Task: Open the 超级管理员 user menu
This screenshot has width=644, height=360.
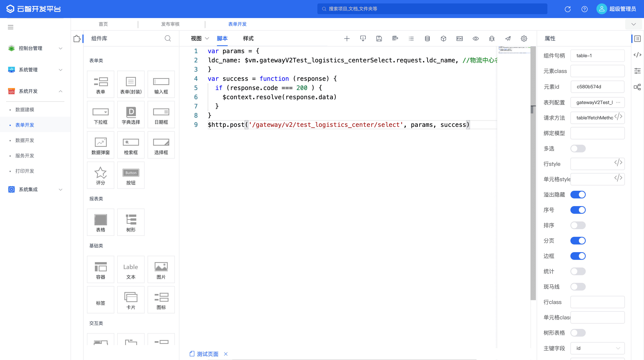Action: pyautogui.click(x=616, y=9)
